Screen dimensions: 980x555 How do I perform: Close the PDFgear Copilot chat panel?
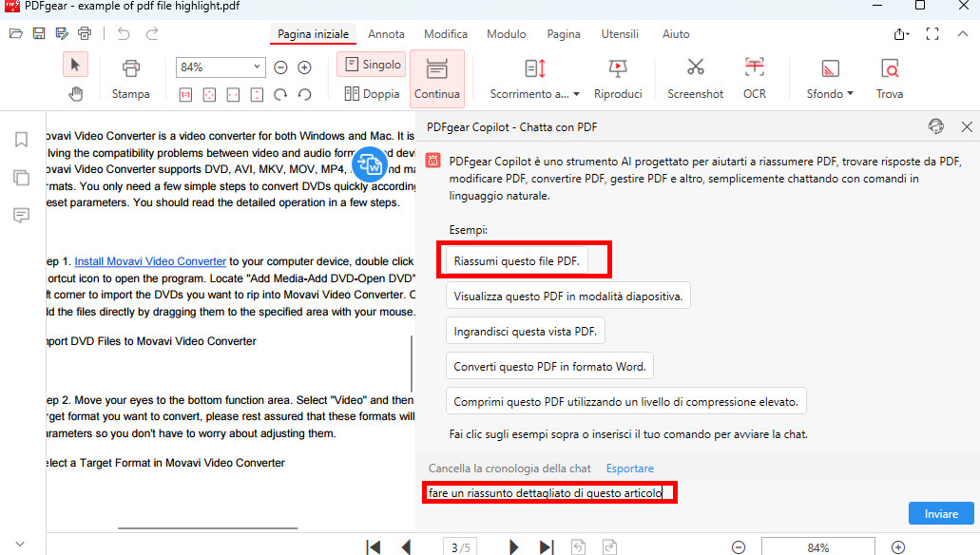point(967,127)
